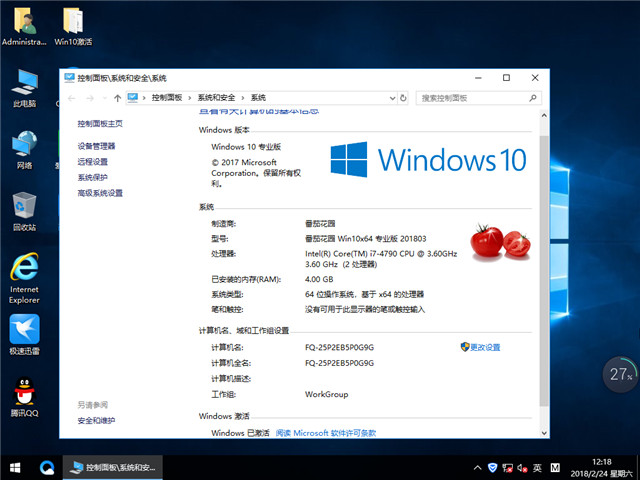Open 远程设置 link

pos(93,162)
